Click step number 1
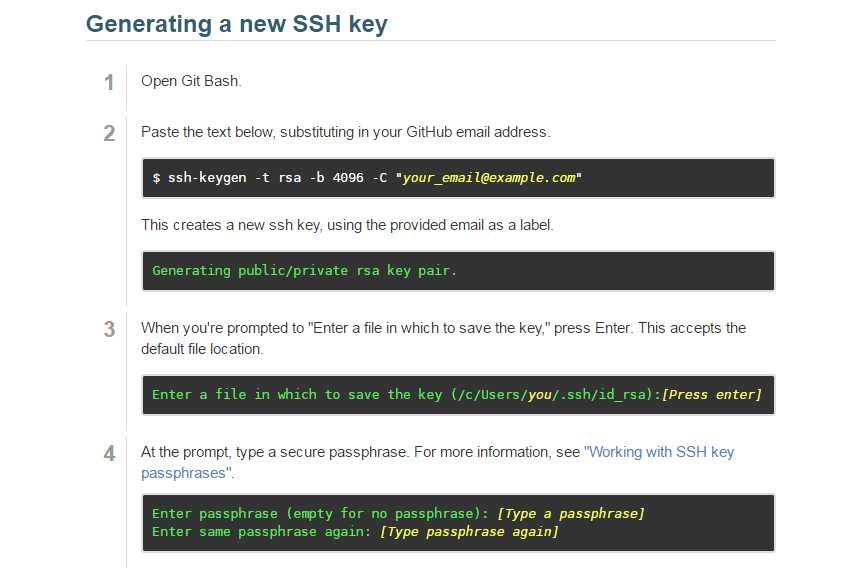This screenshot has height=568, width=862. pos(109,82)
